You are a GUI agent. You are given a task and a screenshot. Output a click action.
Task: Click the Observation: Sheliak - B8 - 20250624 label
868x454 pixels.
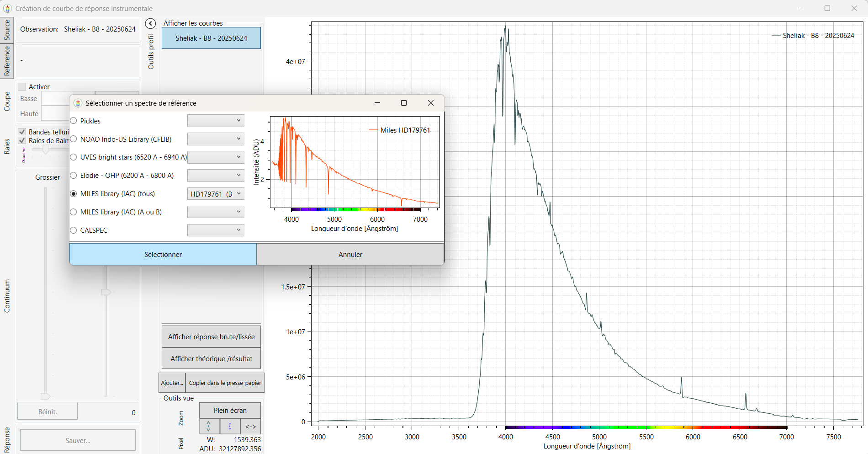(78, 29)
